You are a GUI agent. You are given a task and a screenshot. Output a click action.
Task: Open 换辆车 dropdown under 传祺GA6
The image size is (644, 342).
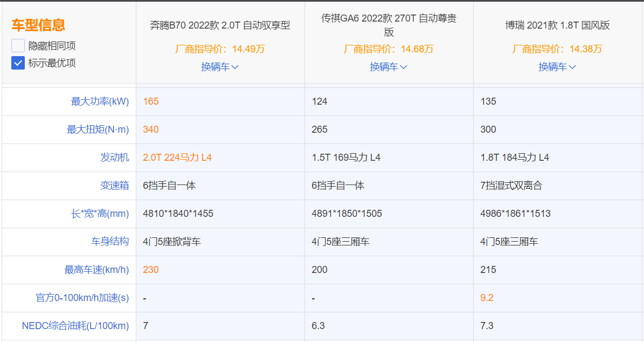(389, 66)
